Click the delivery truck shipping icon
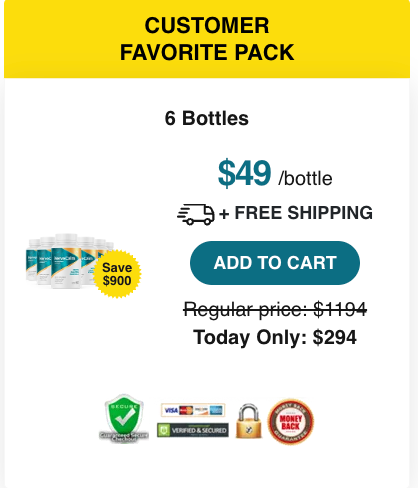 coord(196,214)
